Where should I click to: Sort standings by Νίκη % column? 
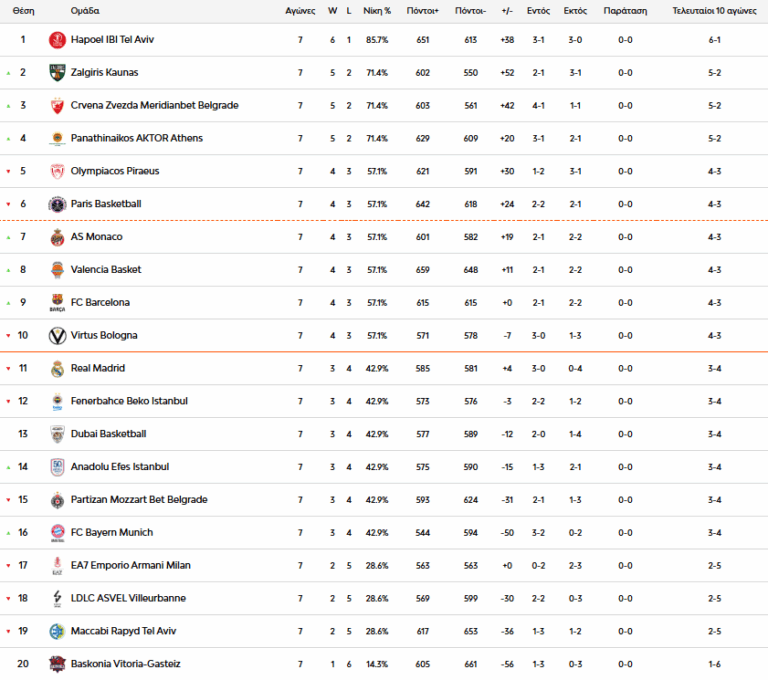tap(376, 11)
